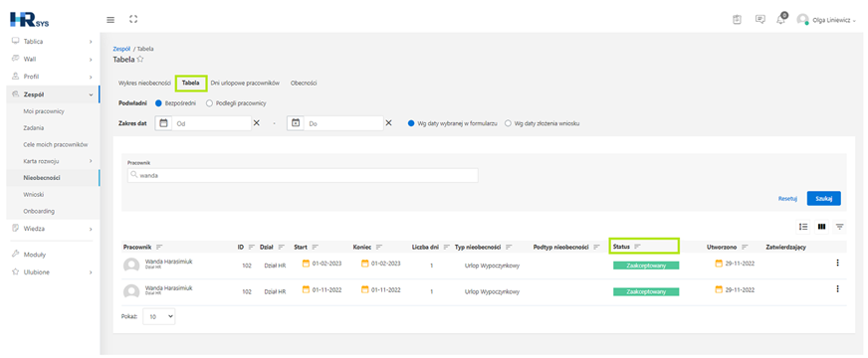Sort by the Utworzono column sort icon

pyautogui.click(x=745, y=247)
